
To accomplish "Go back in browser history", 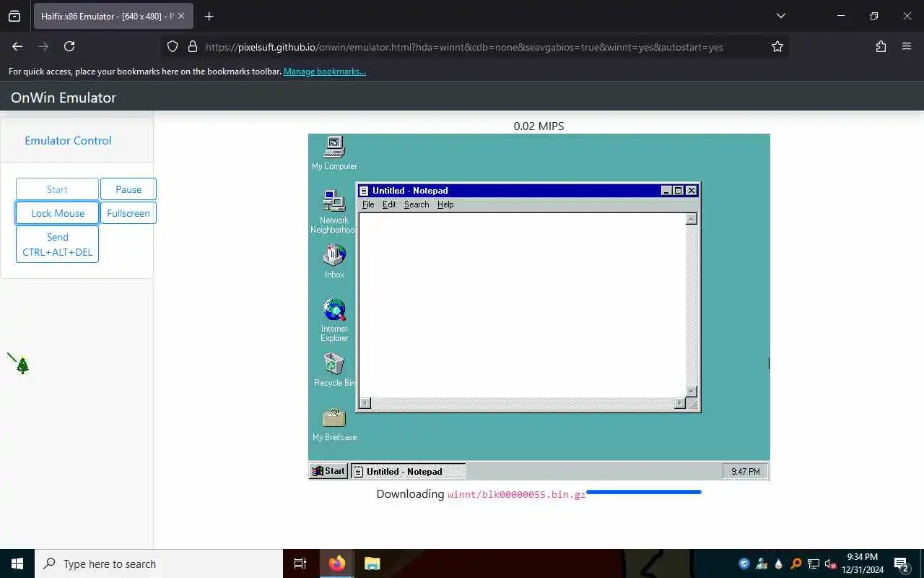I will click(x=17, y=46).
